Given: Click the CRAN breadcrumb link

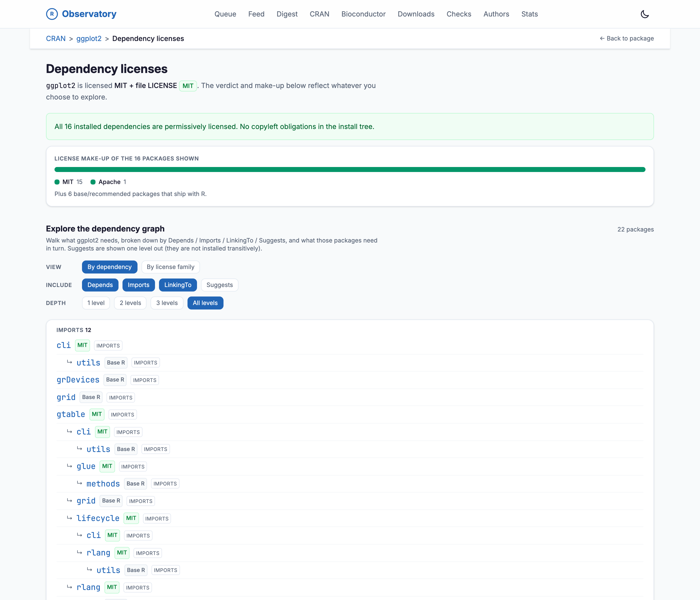Looking at the screenshot, I should pyautogui.click(x=56, y=38).
